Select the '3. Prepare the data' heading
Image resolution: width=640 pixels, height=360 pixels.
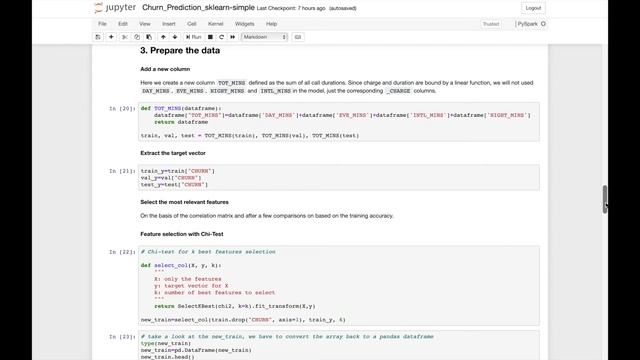(180, 51)
